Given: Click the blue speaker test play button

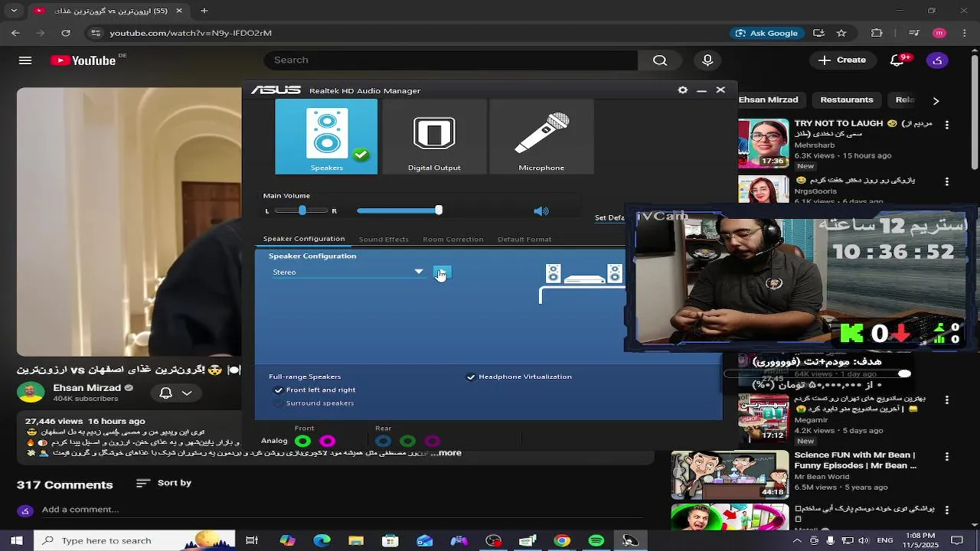Looking at the screenshot, I should 443,273.
